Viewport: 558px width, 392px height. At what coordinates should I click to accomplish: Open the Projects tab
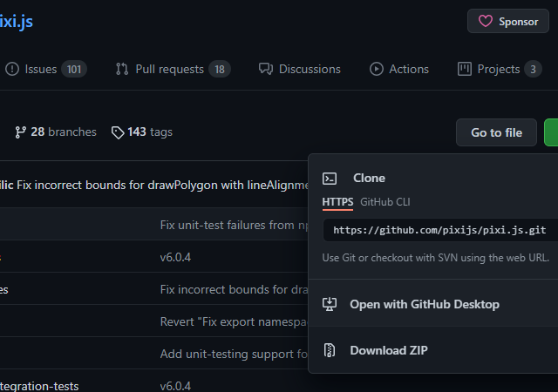[500, 69]
